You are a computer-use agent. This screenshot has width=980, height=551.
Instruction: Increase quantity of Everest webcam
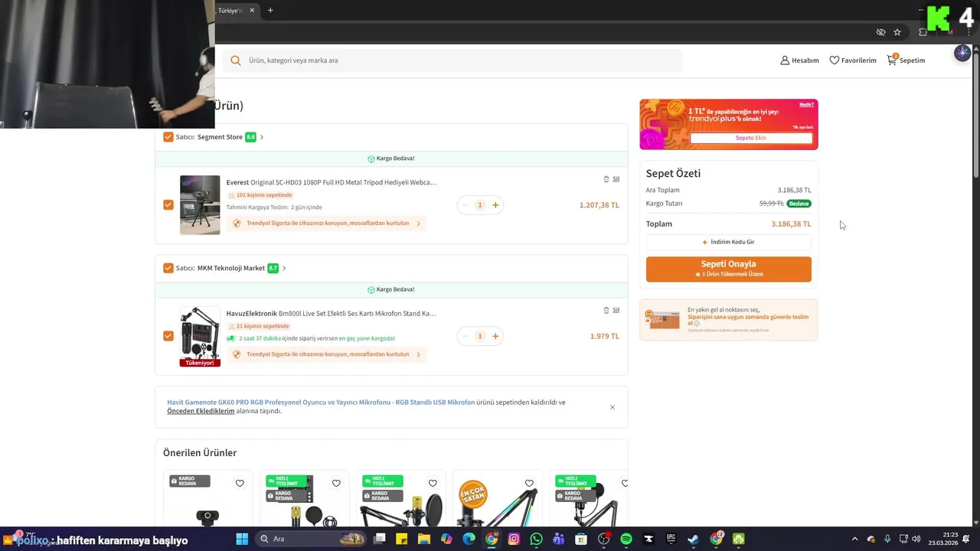[495, 205]
